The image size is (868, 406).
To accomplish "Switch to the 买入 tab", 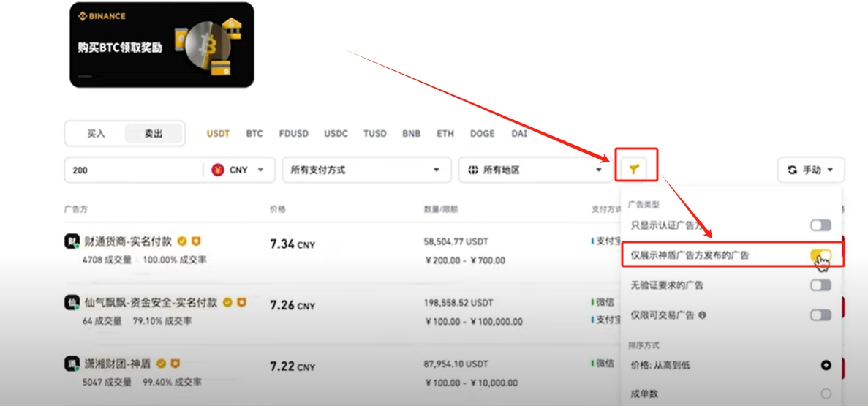I will coord(96,133).
